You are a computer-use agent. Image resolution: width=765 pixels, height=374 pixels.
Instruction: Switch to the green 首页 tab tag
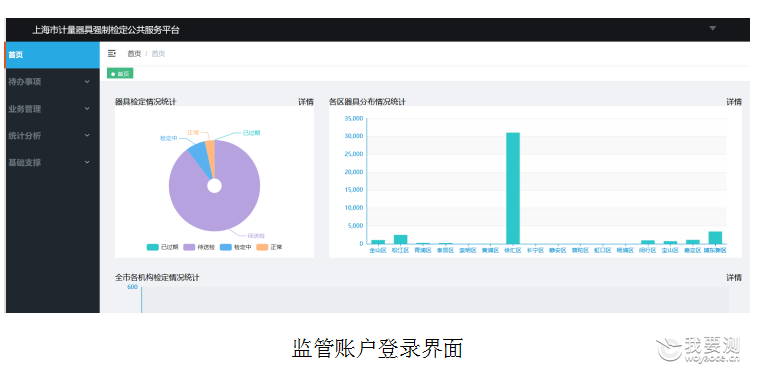click(120, 74)
